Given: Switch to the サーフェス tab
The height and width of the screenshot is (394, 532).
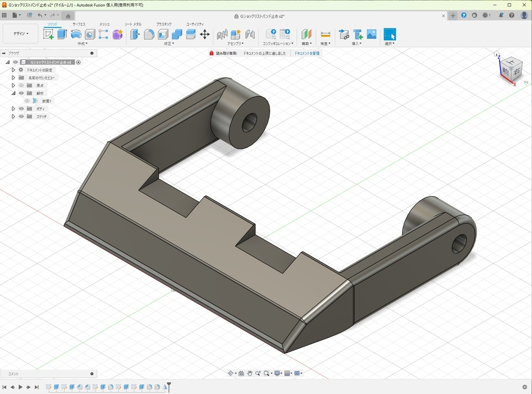Looking at the screenshot, I should [x=79, y=24].
